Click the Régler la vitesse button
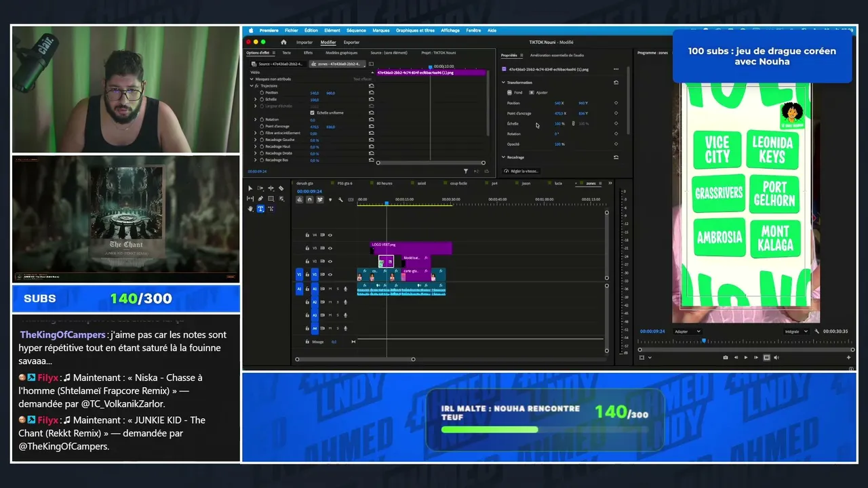This screenshot has width=868, height=488. [x=521, y=171]
